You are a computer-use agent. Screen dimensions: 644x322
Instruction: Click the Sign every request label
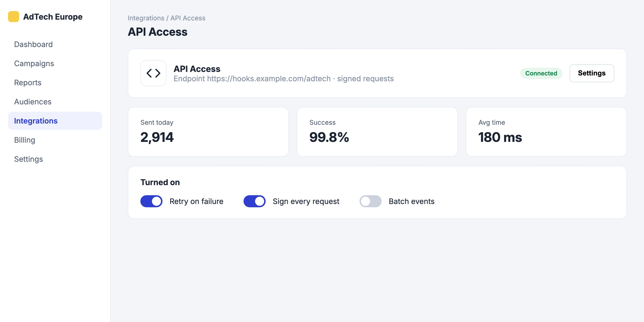click(x=306, y=202)
